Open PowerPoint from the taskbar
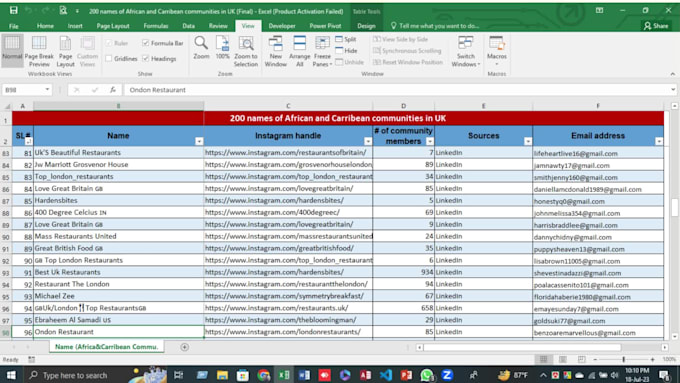Viewport: 680px width, 383px height. tap(406, 375)
